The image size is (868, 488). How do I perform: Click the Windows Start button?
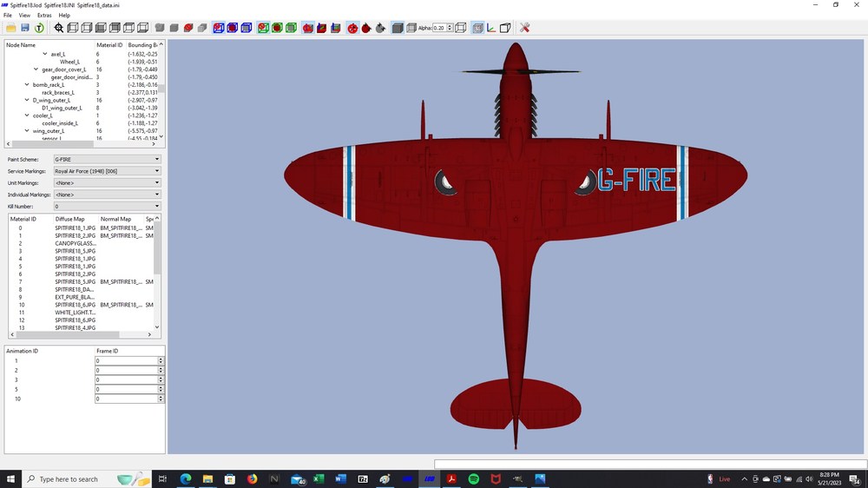click(x=10, y=479)
